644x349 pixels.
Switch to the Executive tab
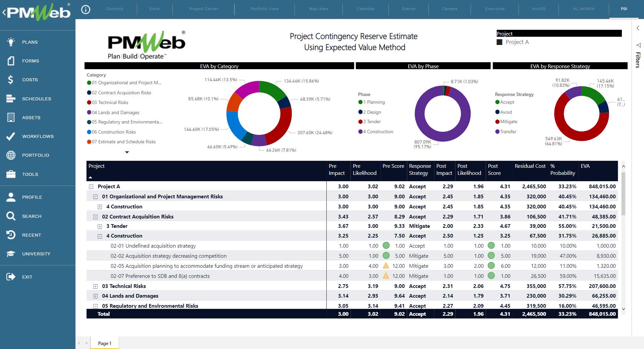pos(495,9)
